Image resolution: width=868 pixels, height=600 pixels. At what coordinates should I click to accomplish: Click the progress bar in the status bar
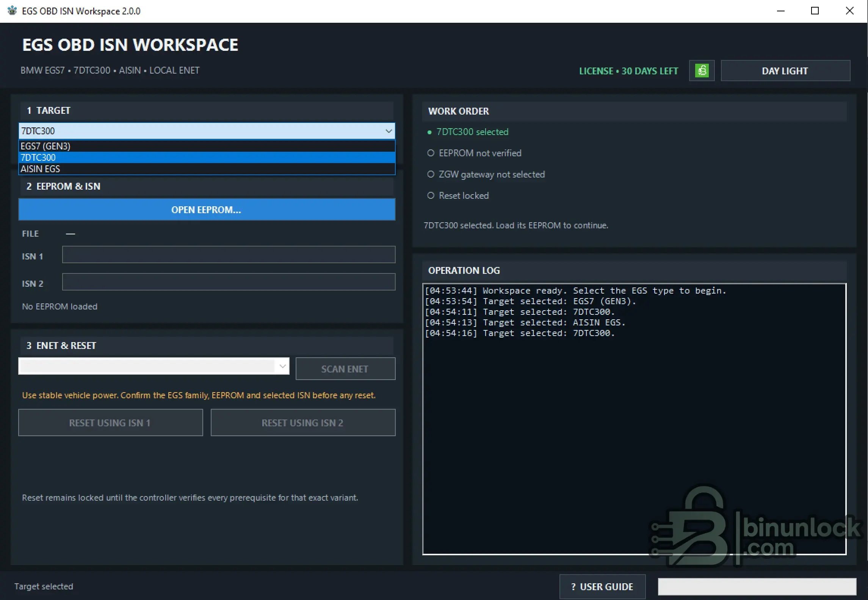(757, 586)
